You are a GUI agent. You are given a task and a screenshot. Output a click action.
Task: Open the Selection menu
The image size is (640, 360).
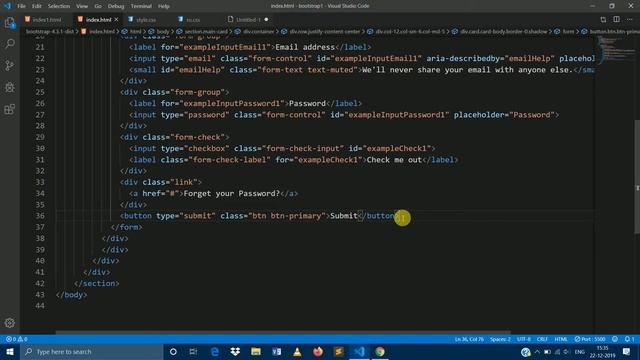coord(59,6)
